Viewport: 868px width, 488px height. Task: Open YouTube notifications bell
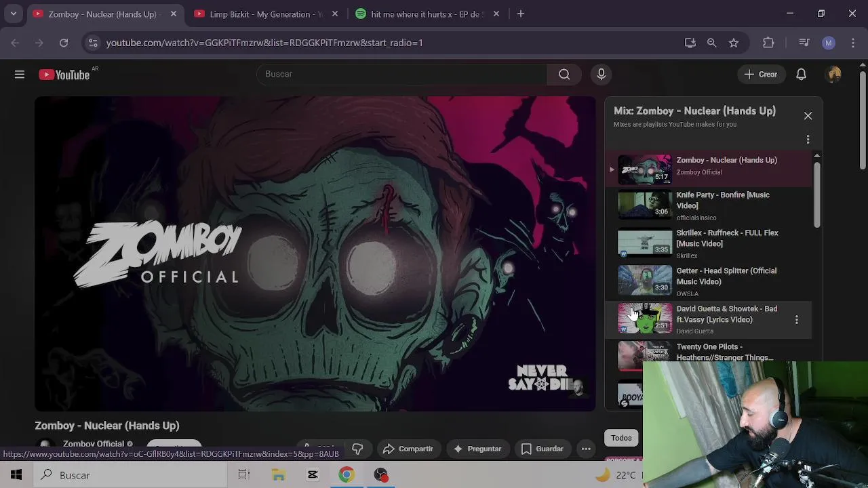801,75
